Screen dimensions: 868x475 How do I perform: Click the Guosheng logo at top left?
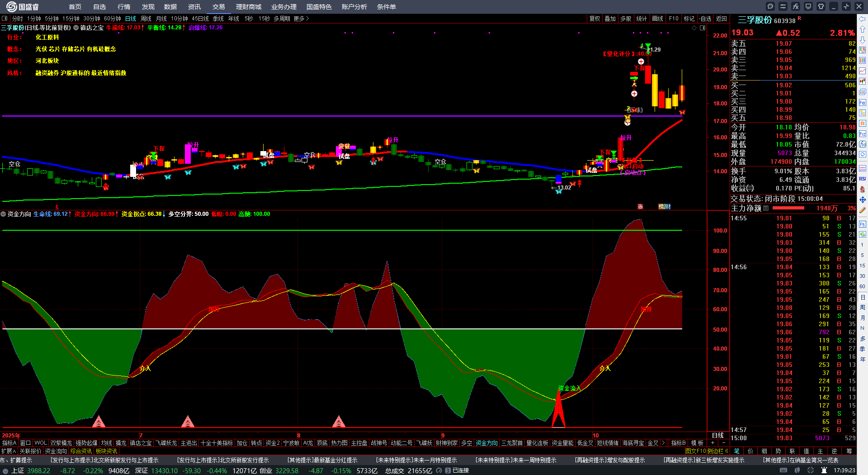(22, 7)
